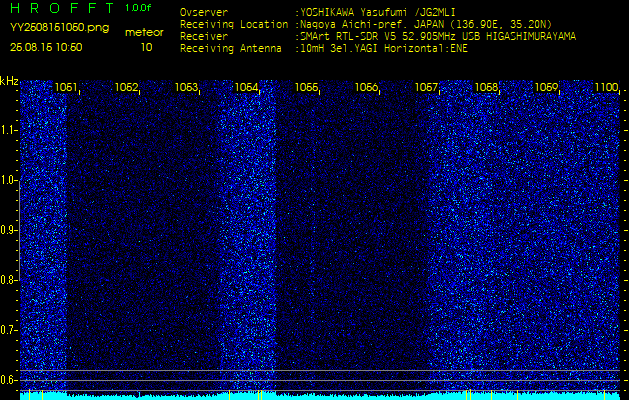Click the Ovserver field label

coord(204,12)
